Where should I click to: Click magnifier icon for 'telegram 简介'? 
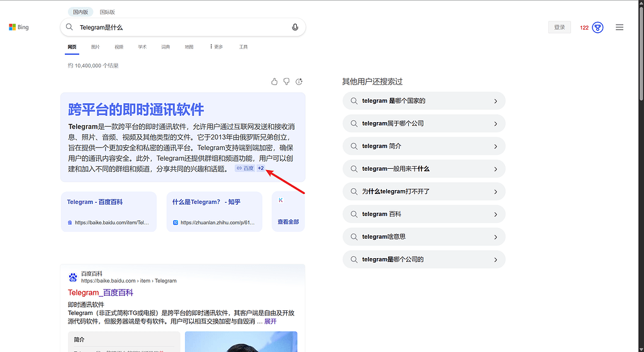click(x=353, y=146)
